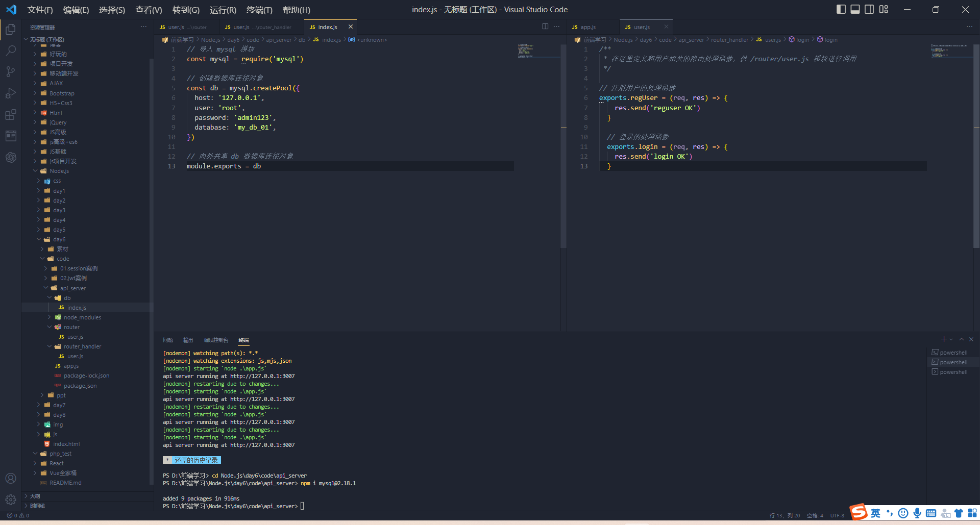980x525 pixels.
Task: Customize layout icon in title bar
Action: pyautogui.click(x=884, y=9)
